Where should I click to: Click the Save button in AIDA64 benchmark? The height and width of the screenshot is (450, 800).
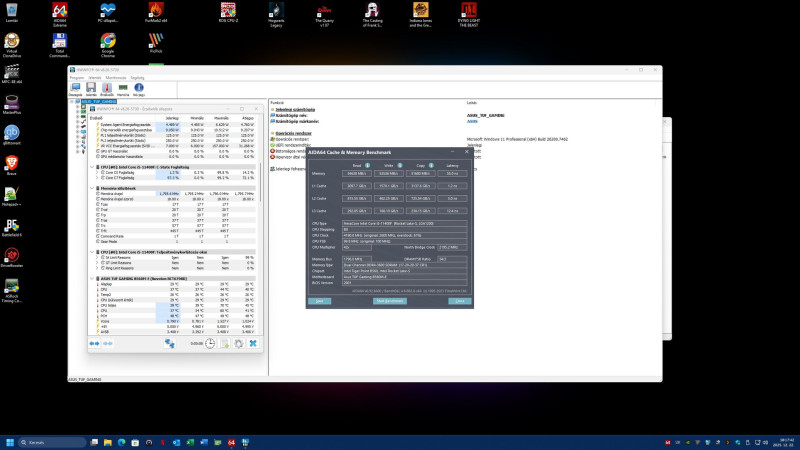(x=319, y=301)
